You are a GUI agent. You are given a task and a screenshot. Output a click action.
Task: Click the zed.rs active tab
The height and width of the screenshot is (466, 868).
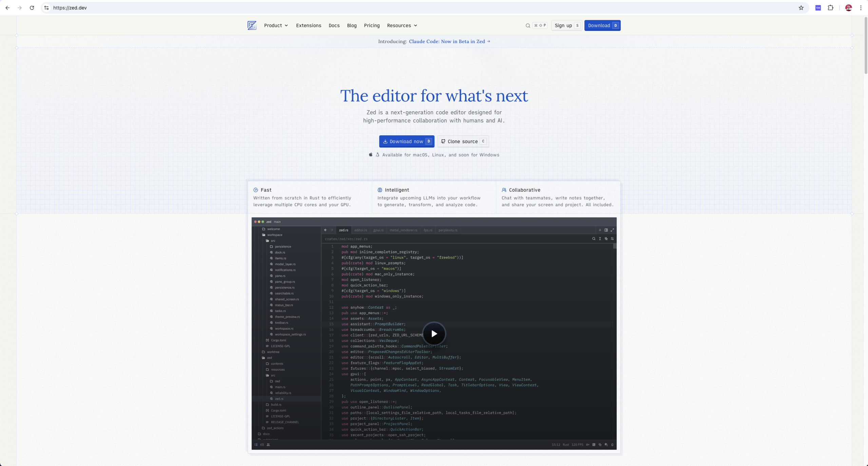[x=343, y=230]
